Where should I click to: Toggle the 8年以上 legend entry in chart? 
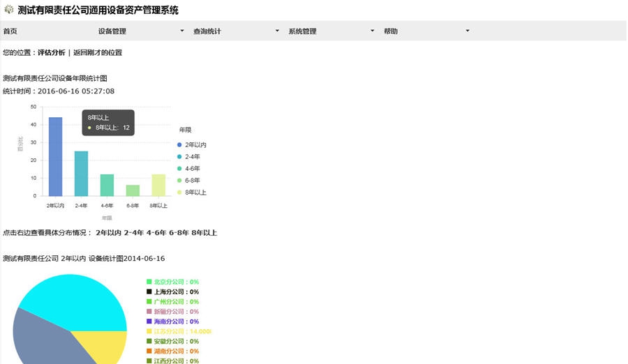pyautogui.click(x=191, y=192)
